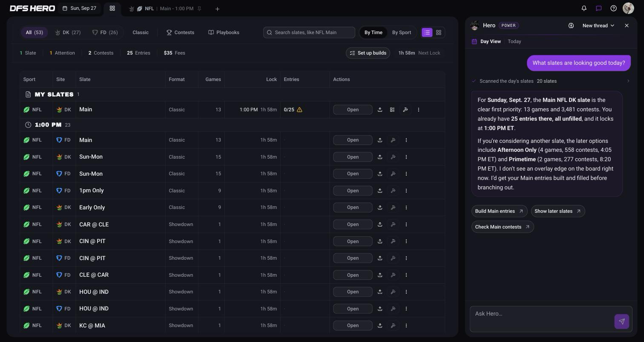Expand the scanned slates details chevron
This screenshot has width=644, height=342.
point(628,81)
